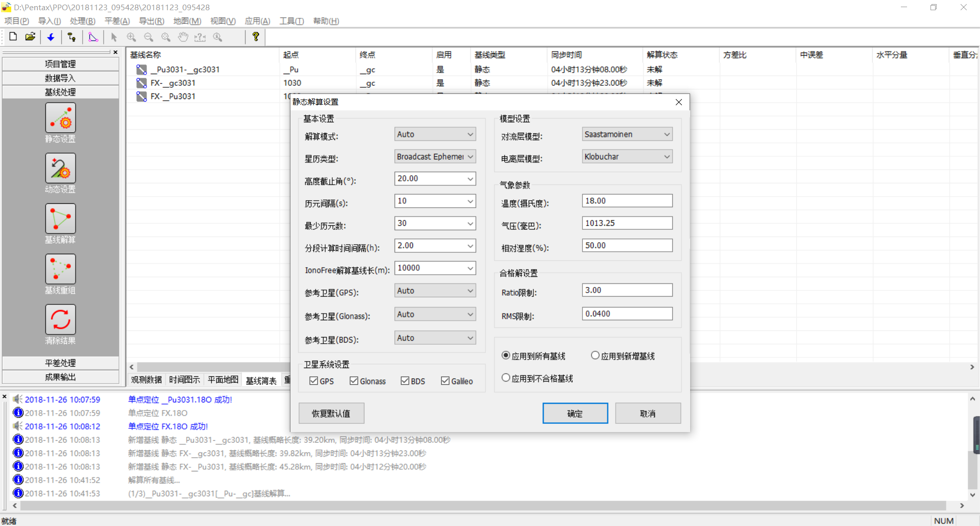Click the Ratio限制 input field
The height and width of the screenshot is (526, 980).
627,290
